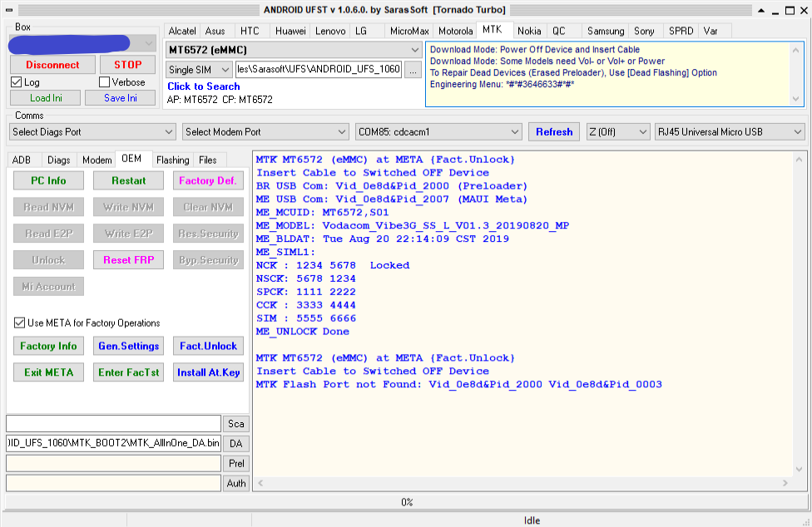The height and width of the screenshot is (527, 812).
Task: Click the Reset FRP button
Action: [128, 260]
